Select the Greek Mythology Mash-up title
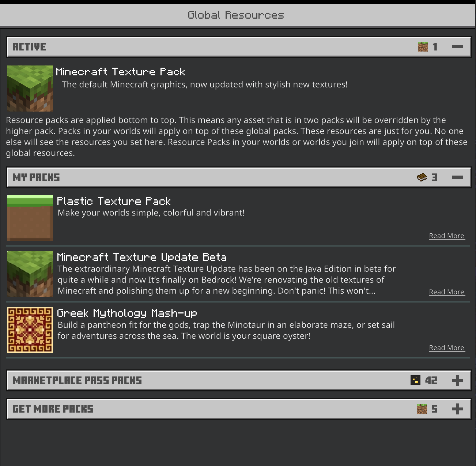Screen dimensions: 476x466 click(127, 313)
